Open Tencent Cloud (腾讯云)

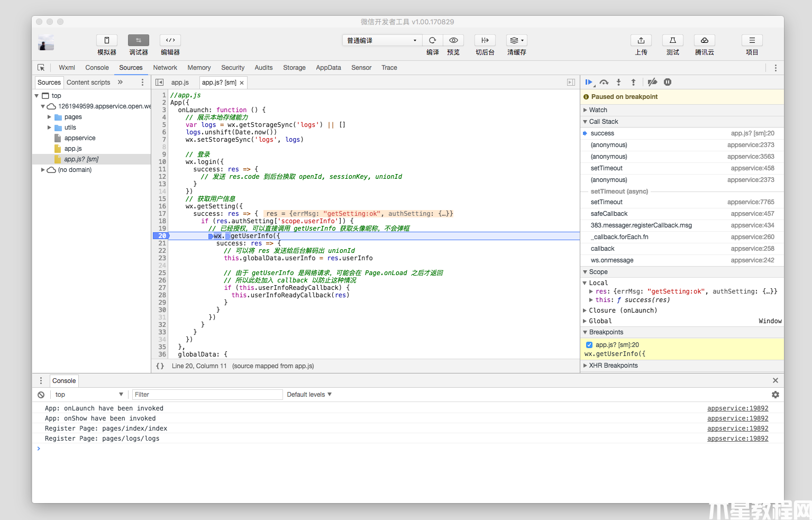coord(705,40)
